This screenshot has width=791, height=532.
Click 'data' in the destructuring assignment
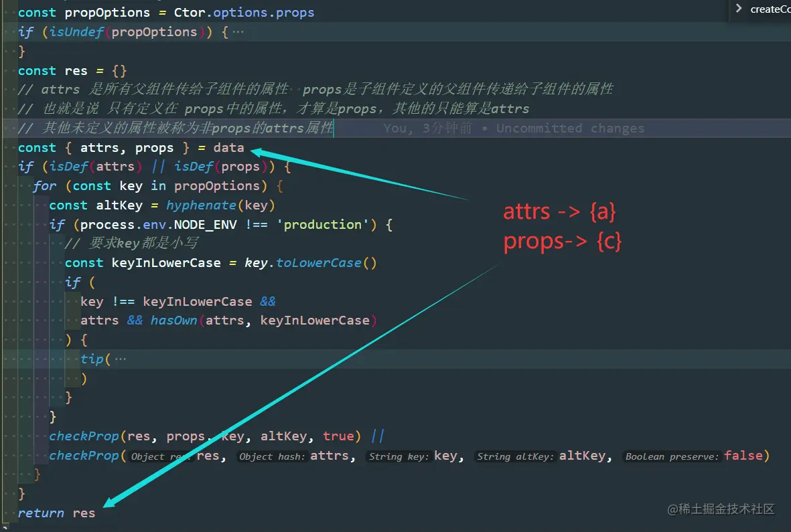click(228, 148)
